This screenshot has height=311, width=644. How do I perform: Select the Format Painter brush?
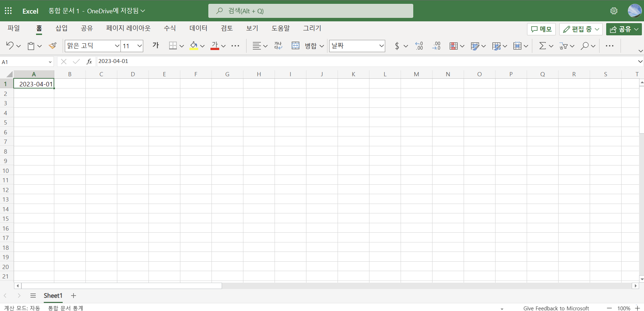(x=53, y=46)
